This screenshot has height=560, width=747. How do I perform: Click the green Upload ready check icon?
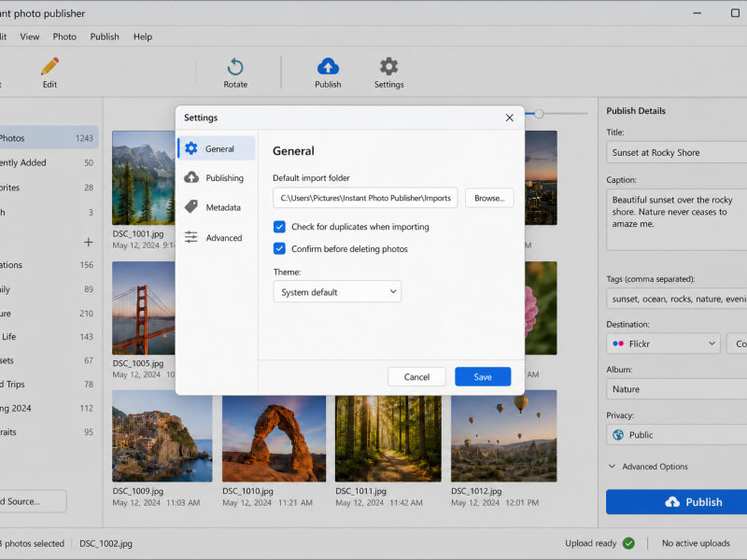628,543
